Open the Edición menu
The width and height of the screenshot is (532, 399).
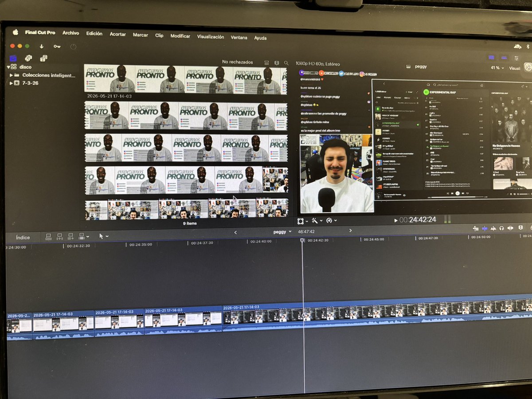(x=94, y=34)
